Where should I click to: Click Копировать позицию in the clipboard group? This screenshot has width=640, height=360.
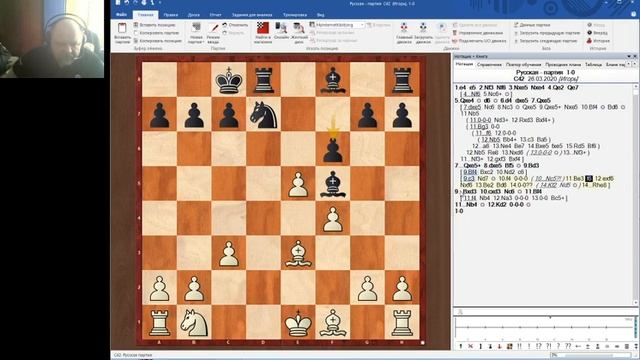(158, 41)
